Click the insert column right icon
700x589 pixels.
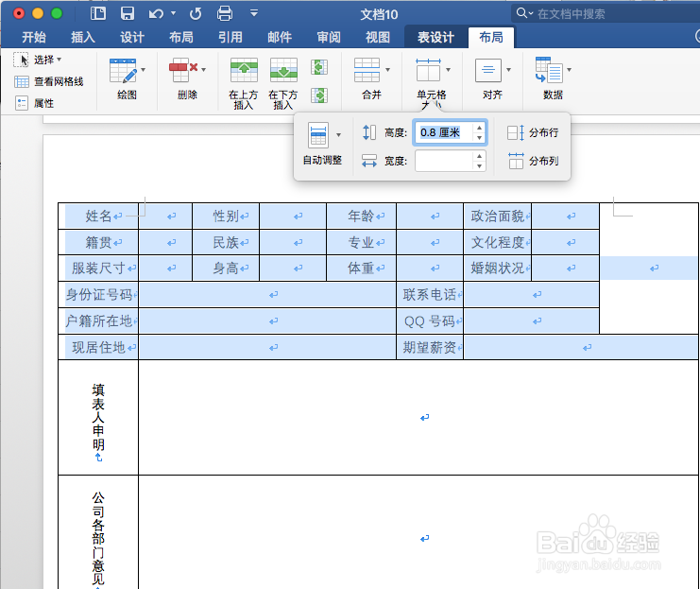point(319,95)
